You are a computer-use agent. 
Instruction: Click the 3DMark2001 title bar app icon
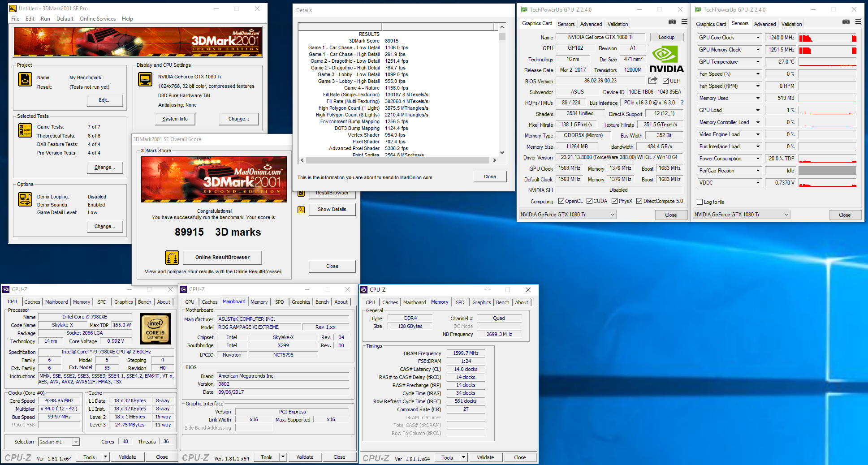pos(13,8)
